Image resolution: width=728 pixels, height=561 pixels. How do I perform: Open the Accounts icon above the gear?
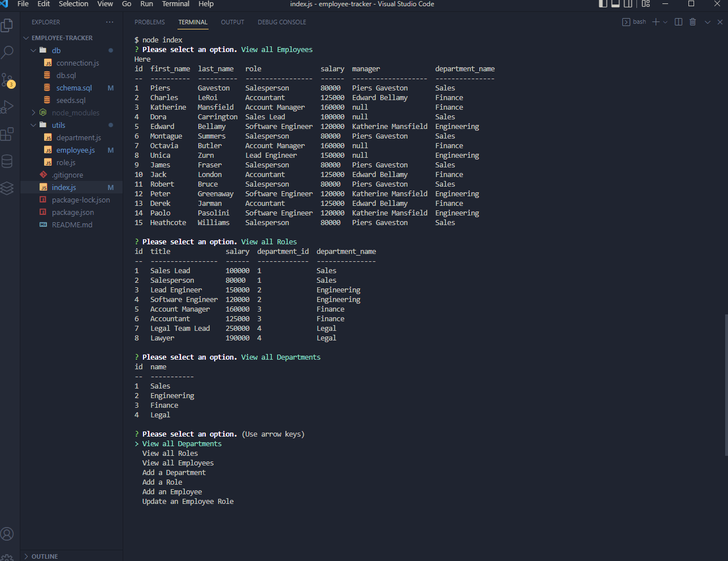point(8,533)
